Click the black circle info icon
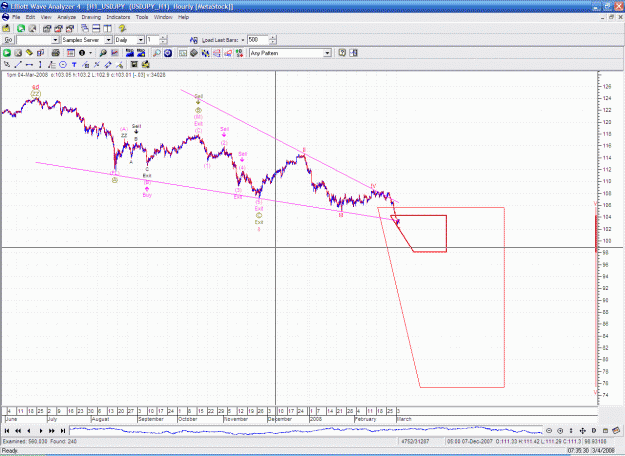Viewport: 625px width, 456px height. [82, 53]
